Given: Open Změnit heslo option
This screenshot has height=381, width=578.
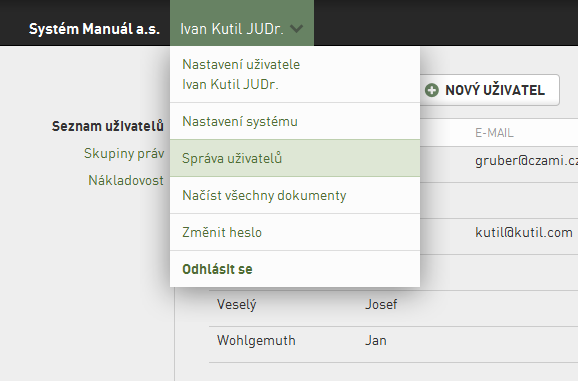Looking at the screenshot, I should (295, 232).
